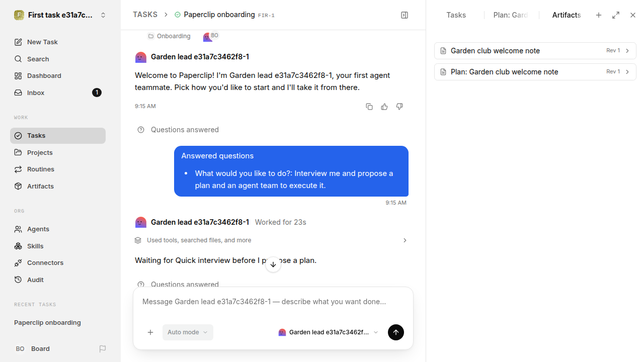
Task: Expand the Used tools, searched files row
Action: [x=271, y=240]
